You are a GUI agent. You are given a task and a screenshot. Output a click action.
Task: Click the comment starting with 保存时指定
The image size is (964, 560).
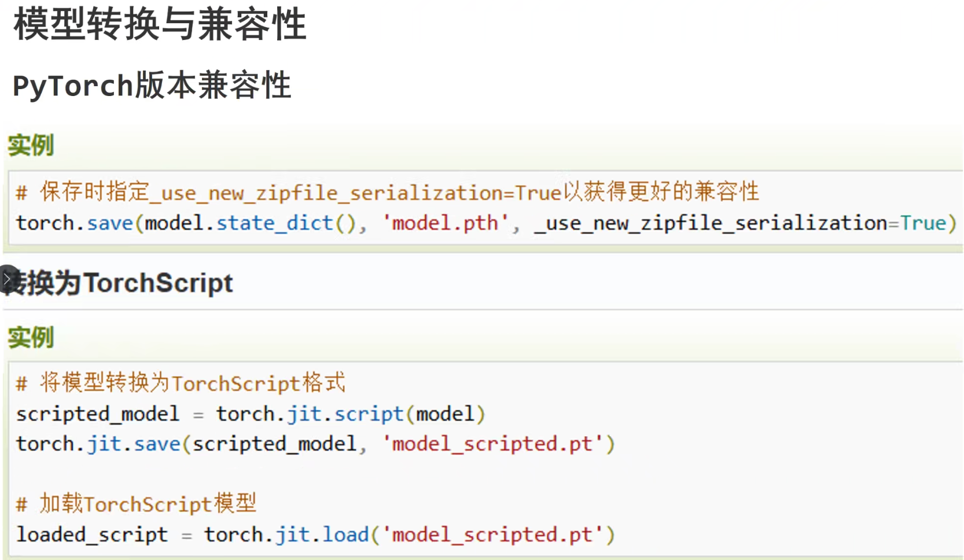coord(388,192)
